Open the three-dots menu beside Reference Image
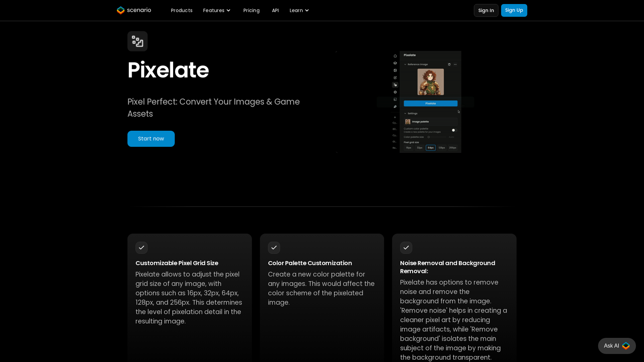Screen dimensions: 644x362 click(455, 64)
